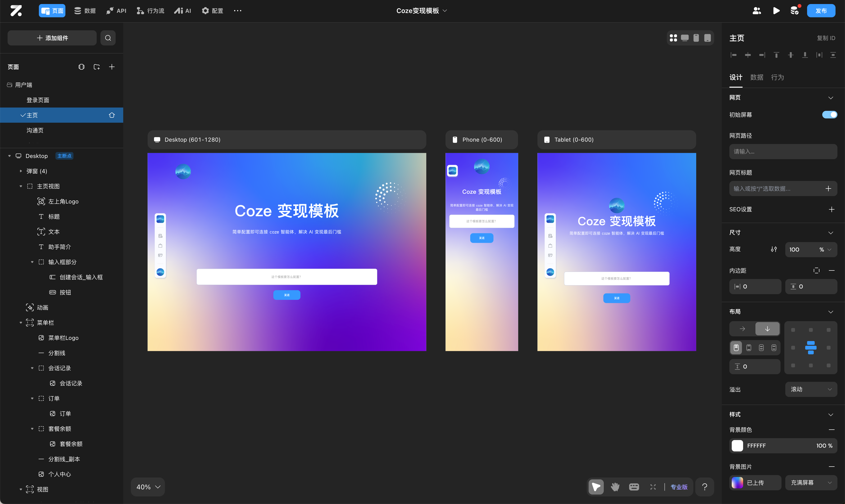The image size is (845, 504).
Task: Collapse the 尺寸 section
Action: click(x=831, y=233)
